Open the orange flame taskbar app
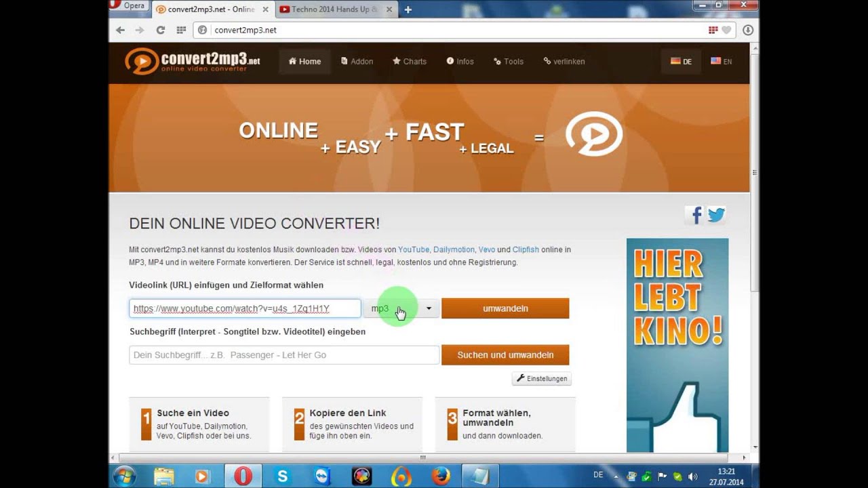The height and width of the screenshot is (488, 868). click(x=401, y=476)
